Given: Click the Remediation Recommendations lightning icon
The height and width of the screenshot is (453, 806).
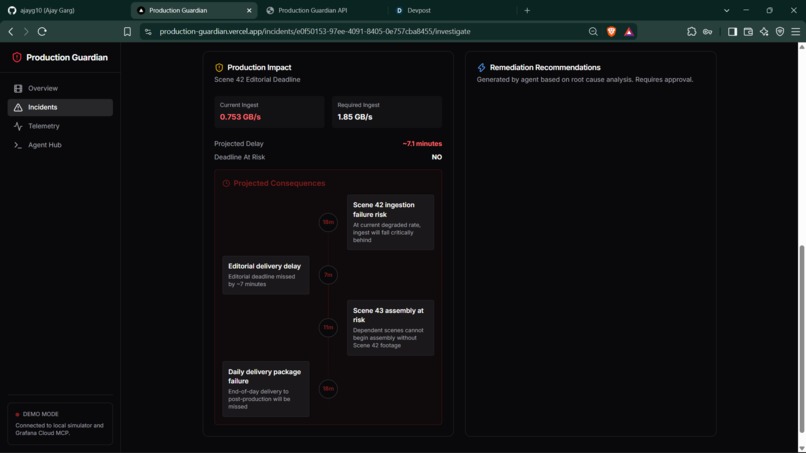Looking at the screenshot, I should pyautogui.click(x=481, y=67).
